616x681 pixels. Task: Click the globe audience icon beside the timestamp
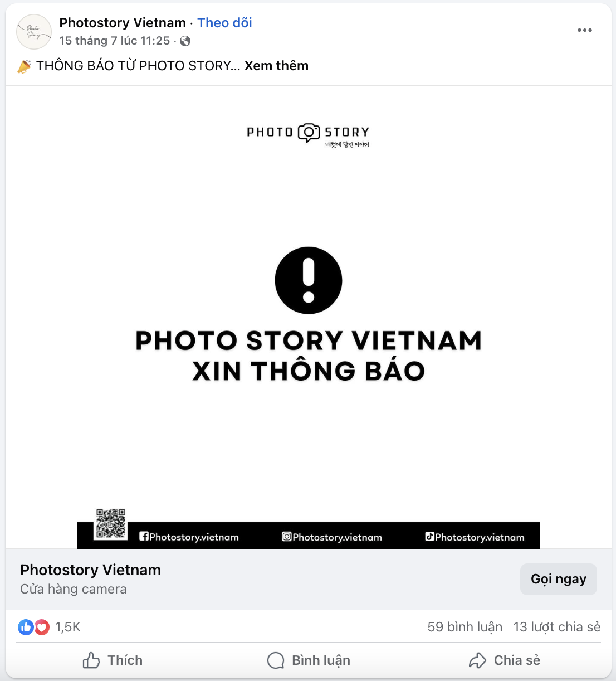click(184, 41)
